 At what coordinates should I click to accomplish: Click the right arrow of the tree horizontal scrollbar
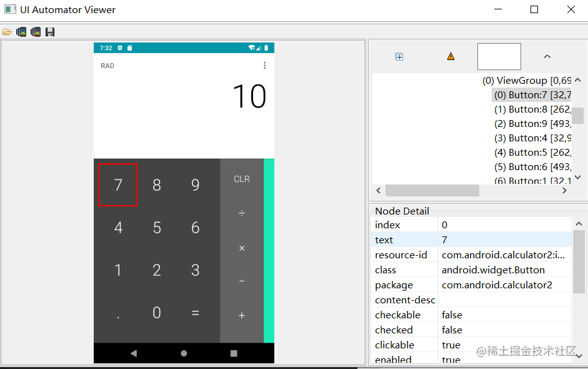(564, 190)
